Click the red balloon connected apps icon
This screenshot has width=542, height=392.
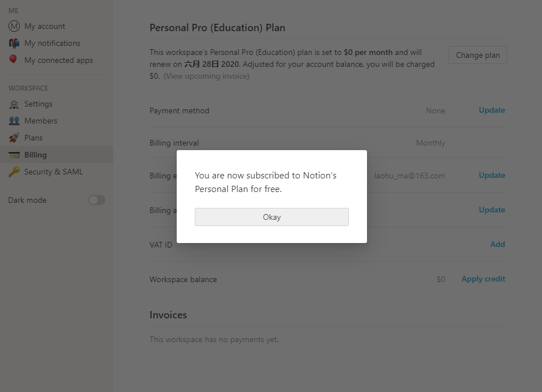pyautogui.click(x=13, y=60)
